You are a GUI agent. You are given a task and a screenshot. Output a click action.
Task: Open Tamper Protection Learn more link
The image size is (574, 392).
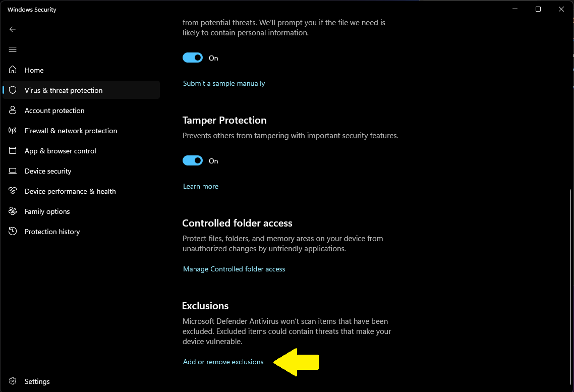tap(201, 186)
